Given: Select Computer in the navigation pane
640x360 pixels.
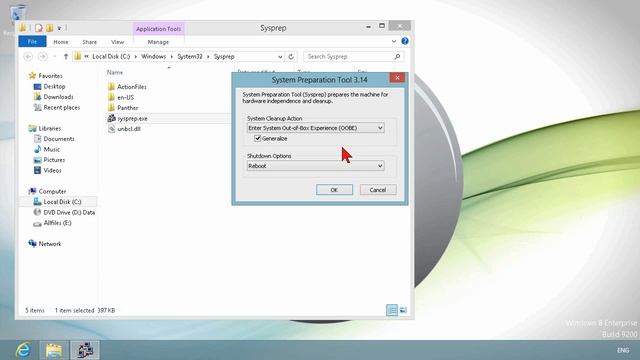Looking at the screenshot, I should [x=52, y=191].
